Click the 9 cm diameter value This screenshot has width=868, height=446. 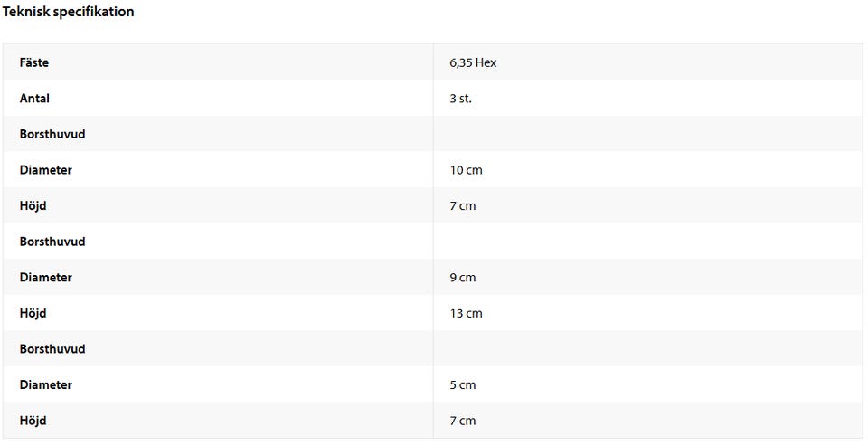pyautogui.click(x=462, y=278)
